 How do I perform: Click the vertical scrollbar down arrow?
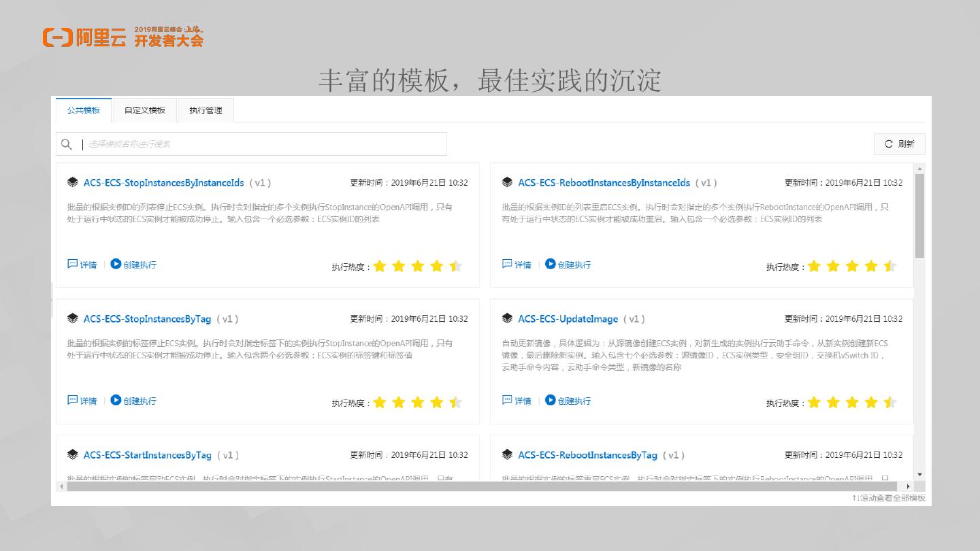coord(919,474)
